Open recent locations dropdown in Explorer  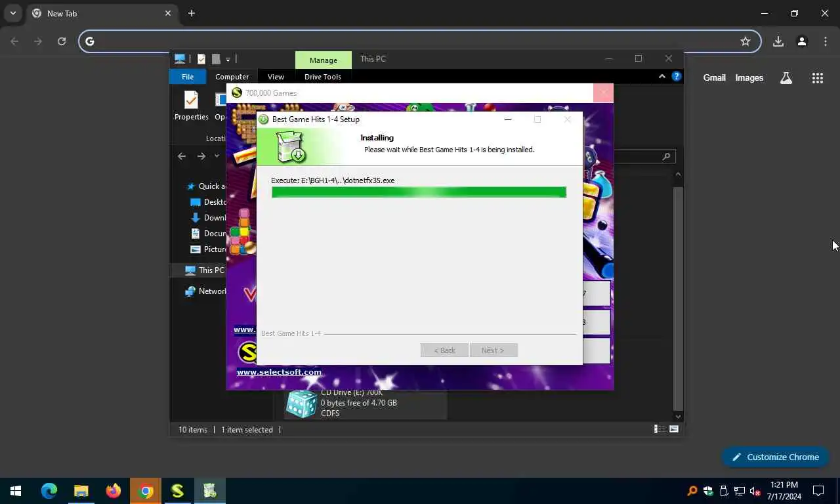coord(217,156)
